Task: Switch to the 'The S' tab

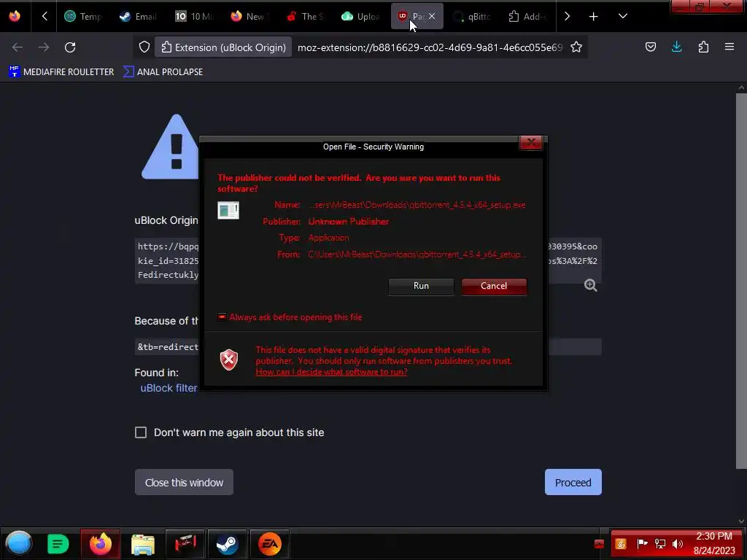Action: (x=305, y=17)
